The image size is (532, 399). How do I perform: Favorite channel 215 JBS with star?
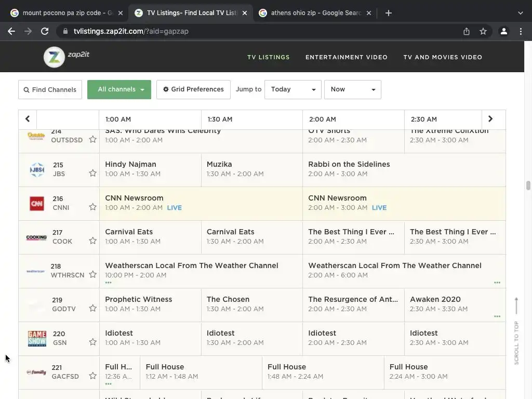[x=92, y=173]
